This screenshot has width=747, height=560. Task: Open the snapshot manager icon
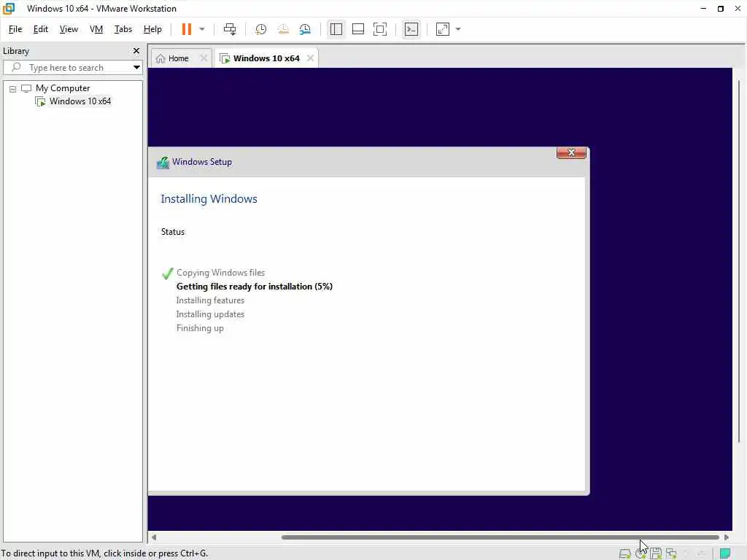[x=305, y=29]
